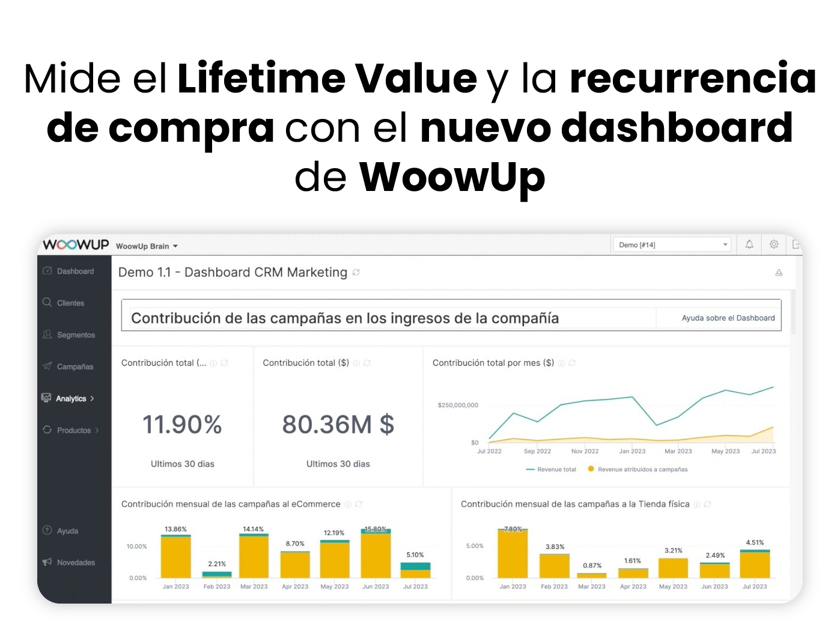Click the Segmentos people icon

(x=47, y=334)
